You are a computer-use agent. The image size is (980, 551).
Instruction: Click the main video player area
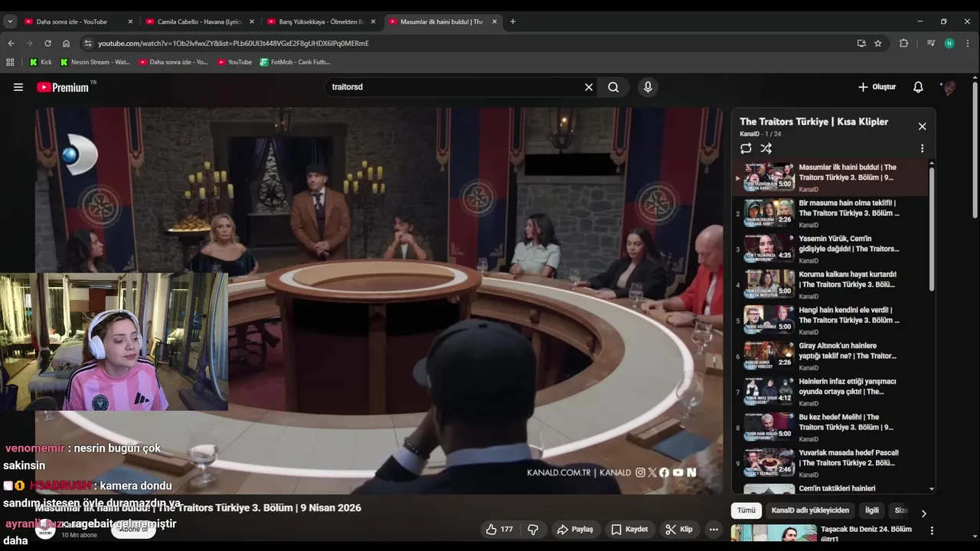[379, 301]
